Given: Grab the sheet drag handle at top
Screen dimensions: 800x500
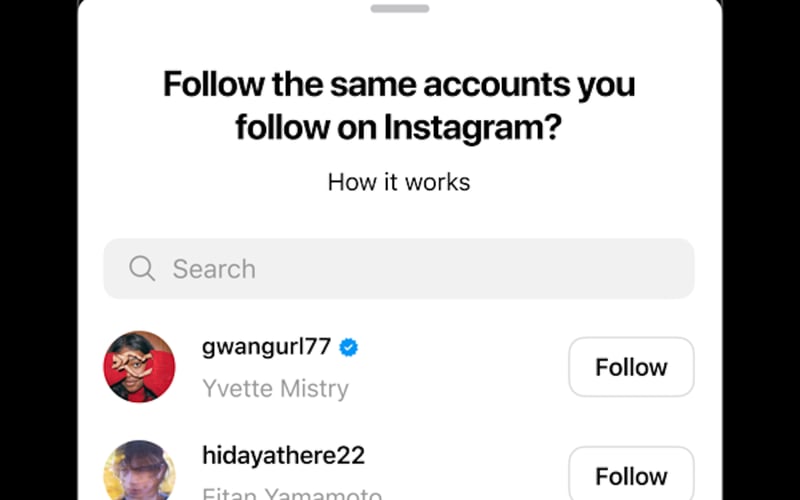Looking at the screenshot, I should pyautogui.click(x=399, y=9).
